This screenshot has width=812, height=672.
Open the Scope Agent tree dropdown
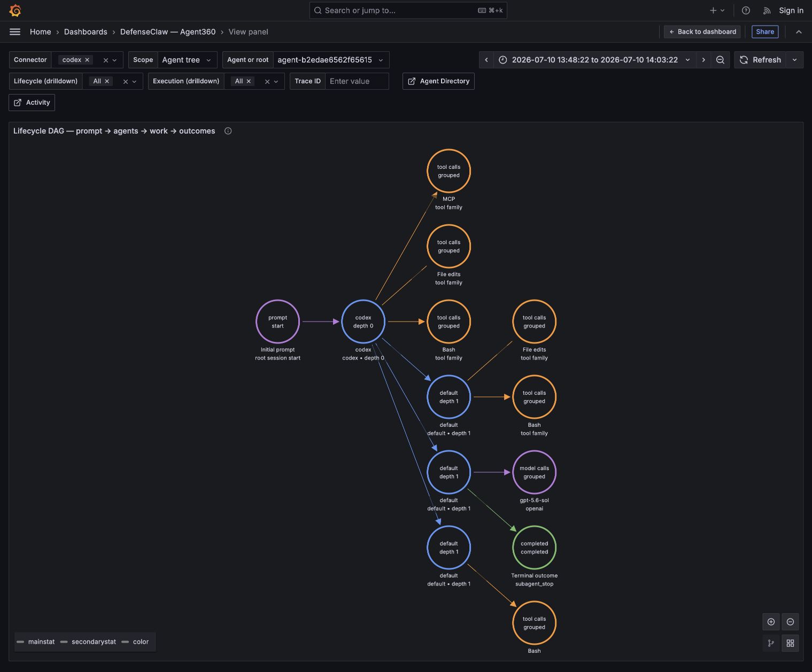(187, 60)
